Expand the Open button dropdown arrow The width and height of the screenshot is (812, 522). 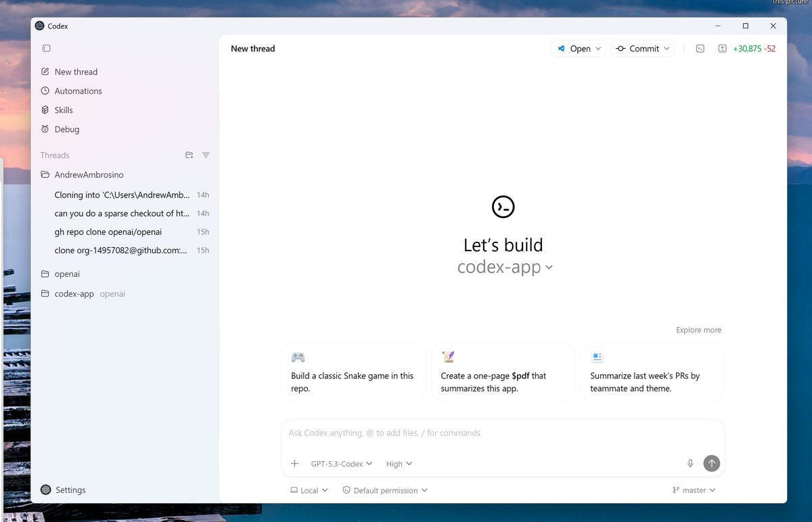tap(598, 49)
